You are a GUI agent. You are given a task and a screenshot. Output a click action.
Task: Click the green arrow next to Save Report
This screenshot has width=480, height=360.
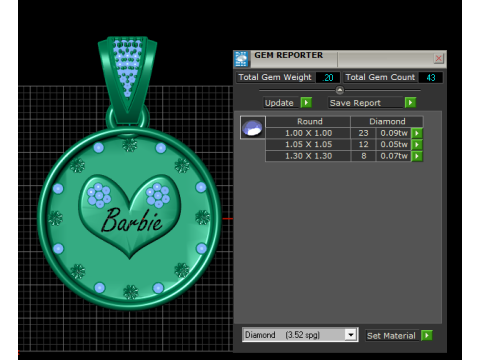pyautogui.click(x=410, y=102)
